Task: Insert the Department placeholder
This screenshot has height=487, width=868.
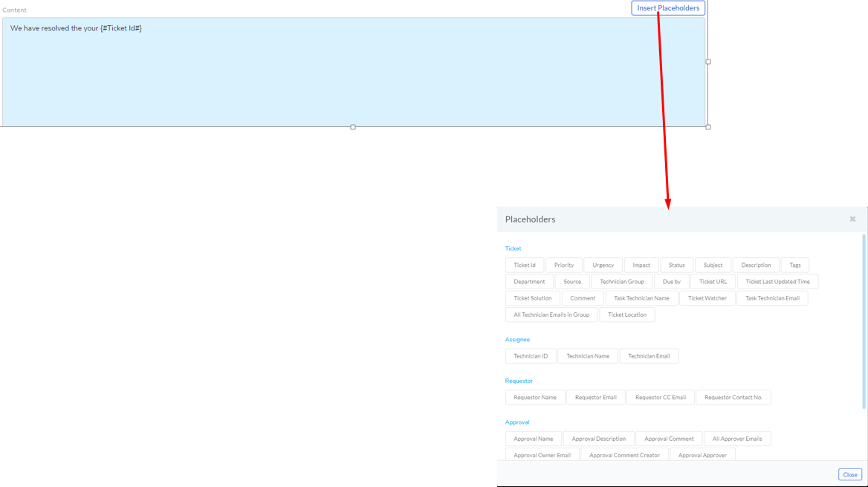Action: coord(529,282)
